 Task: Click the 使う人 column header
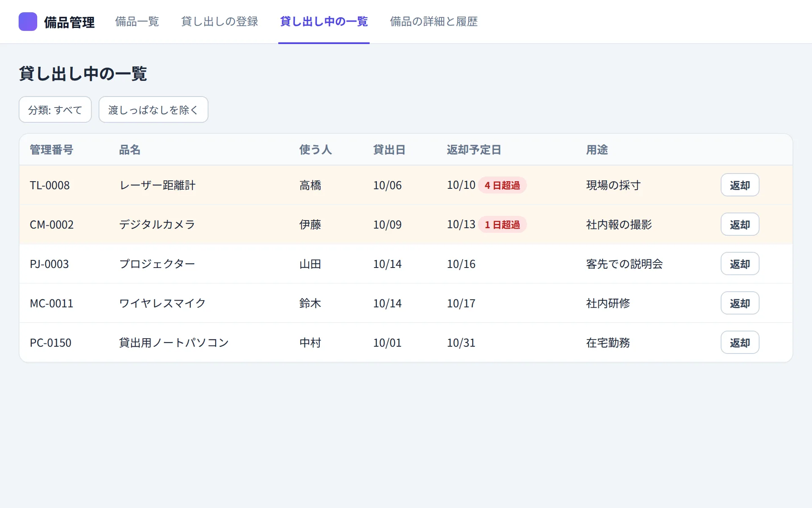coord(315,150)
